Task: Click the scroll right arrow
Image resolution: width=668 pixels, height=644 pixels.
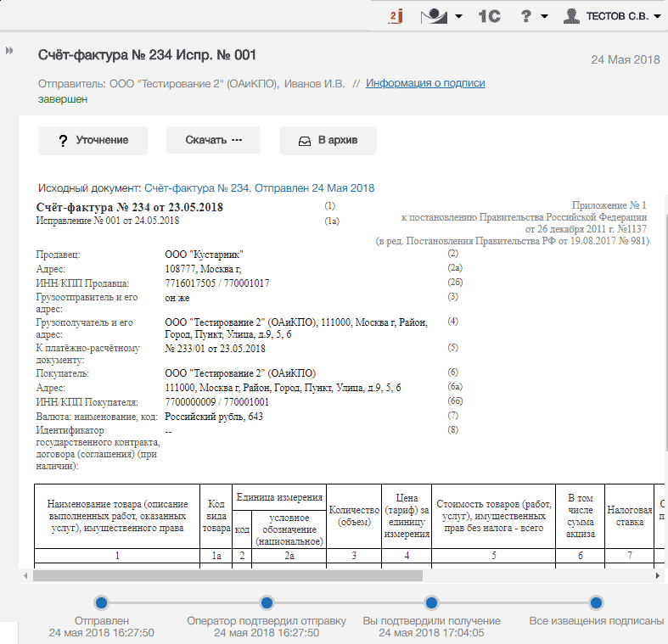Action: [x=657, y=576]
